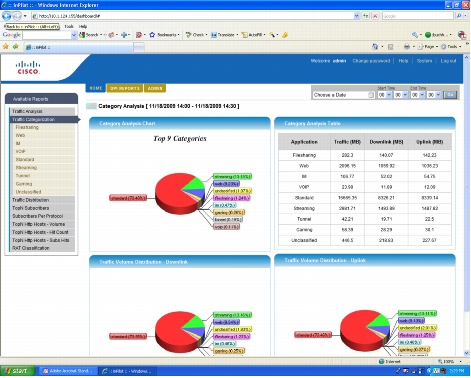Switch to the DPI REPORTS tab
The height and width of the screenshot is (378, 471).
[x=125, y=88]
